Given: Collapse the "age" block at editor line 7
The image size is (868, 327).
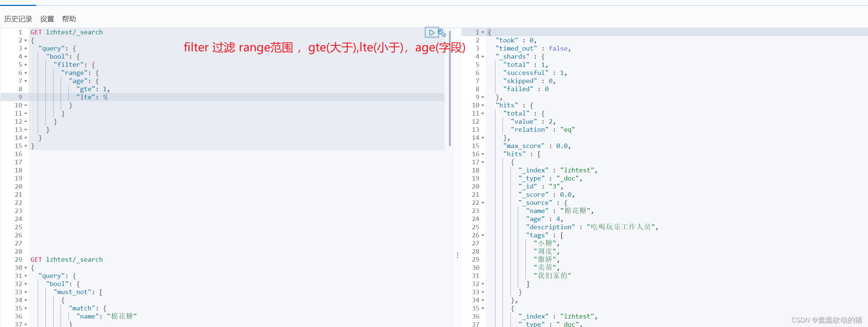Looking at the screenshot, I should pyautogui.click(x=25, y=81).
